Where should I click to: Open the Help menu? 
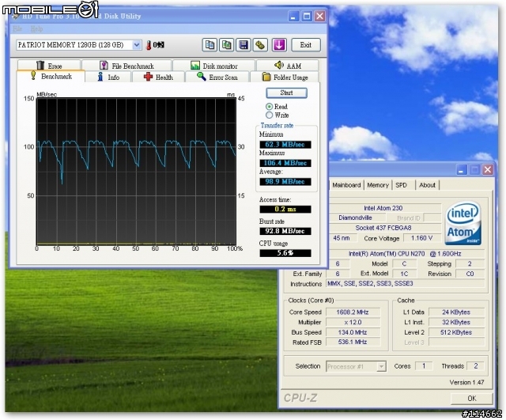tap(36, 29)
